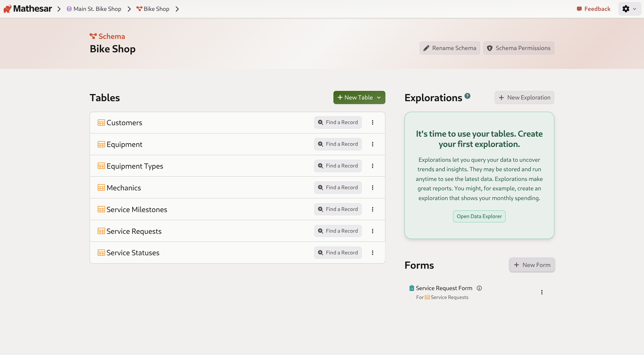Expand the breadcrumb chevron after Bike Shop
The height and width of the screenshot is (355, 644).
click(177, 9)
